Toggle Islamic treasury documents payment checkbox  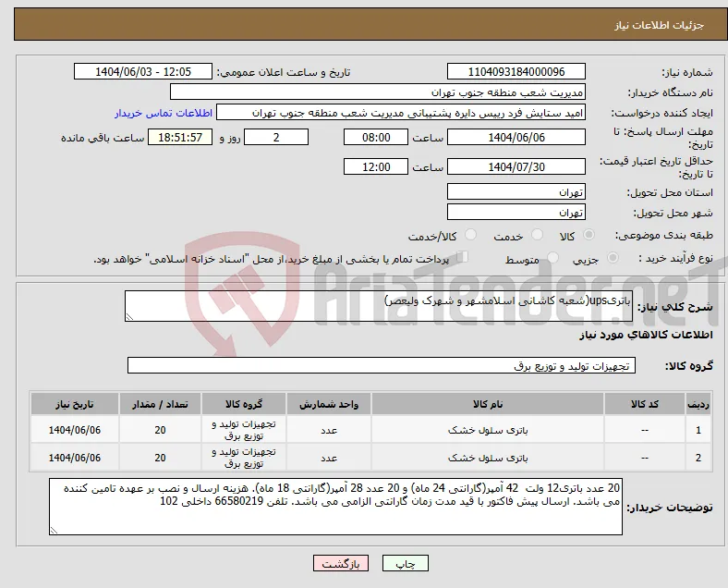(x=463, y=257)
